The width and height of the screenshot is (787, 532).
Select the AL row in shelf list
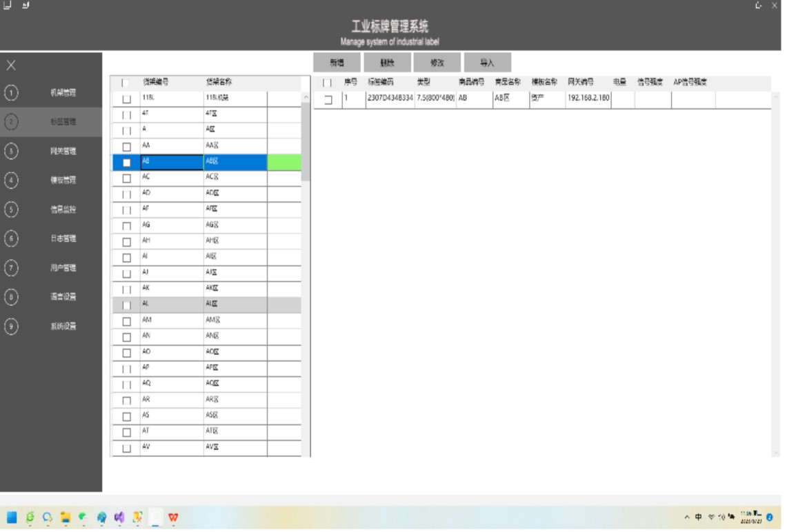point(207,304)
